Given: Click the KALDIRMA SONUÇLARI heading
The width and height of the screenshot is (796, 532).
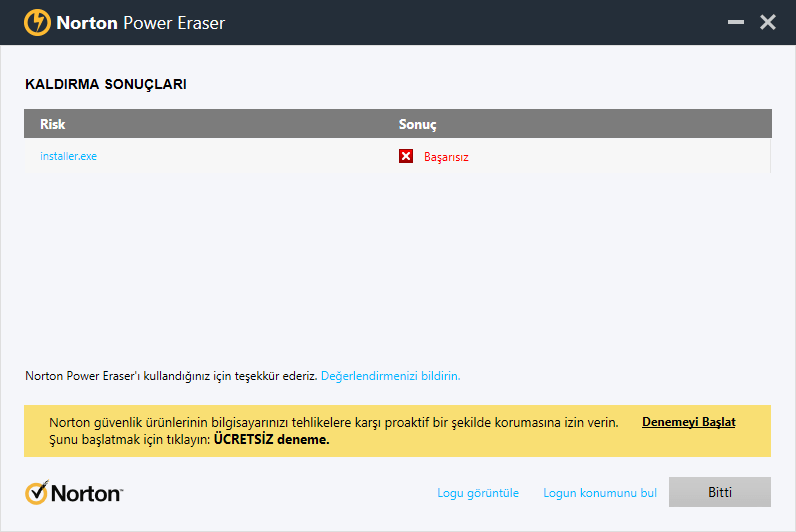Looking at the screenshot, I should click(106, 84).
